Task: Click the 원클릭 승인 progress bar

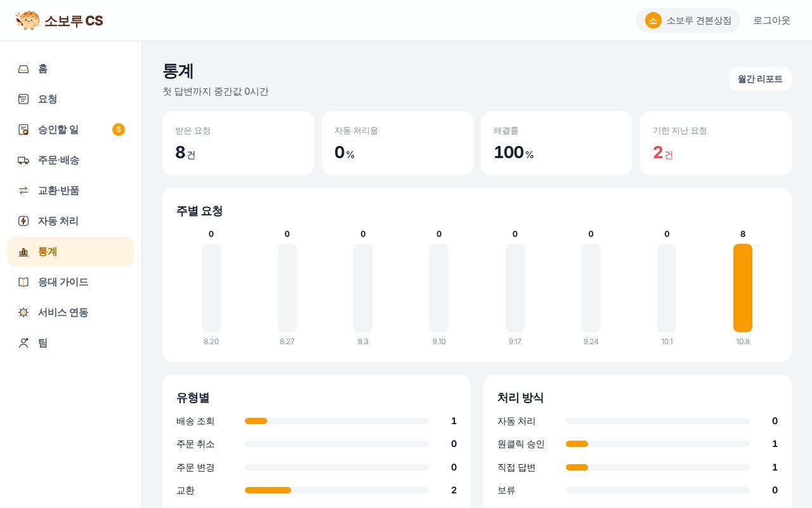Action: [x=658, y=444]
